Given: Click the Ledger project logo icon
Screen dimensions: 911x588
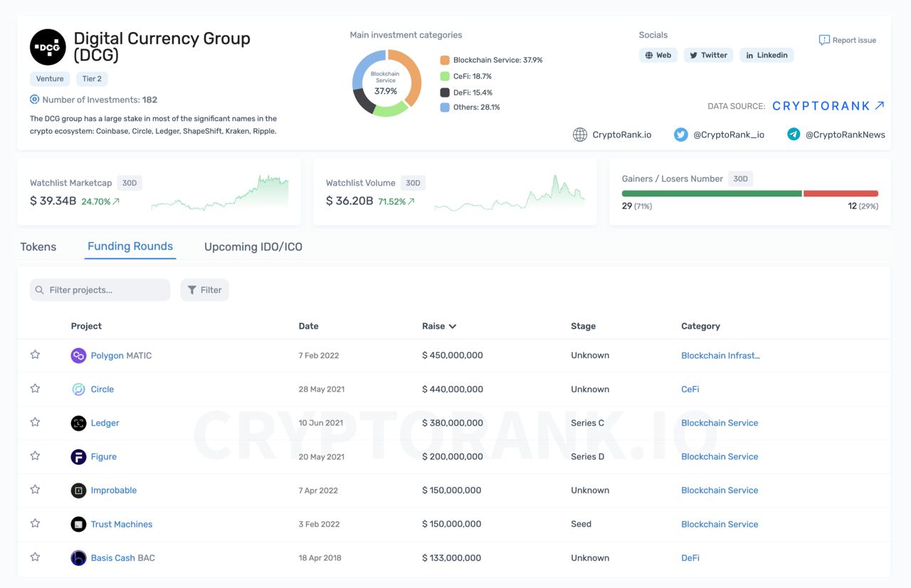Looking at the screenshot, I should point(78,423).
